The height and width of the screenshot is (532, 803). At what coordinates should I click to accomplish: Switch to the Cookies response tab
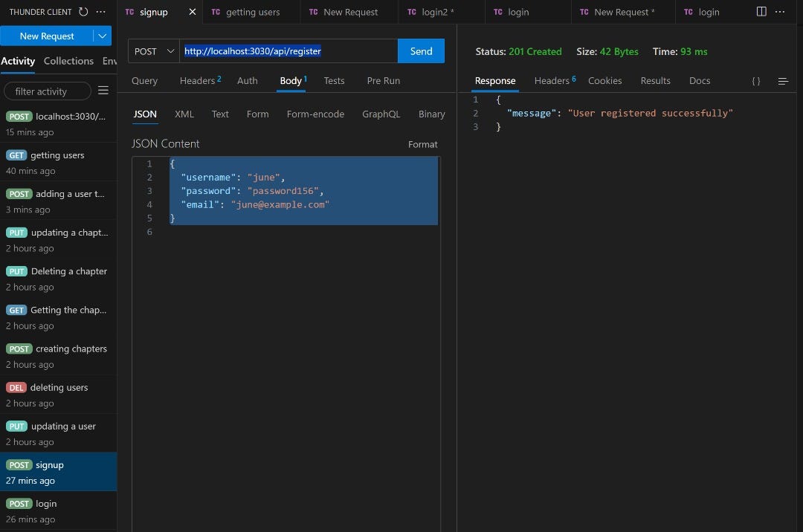(604, 80)
